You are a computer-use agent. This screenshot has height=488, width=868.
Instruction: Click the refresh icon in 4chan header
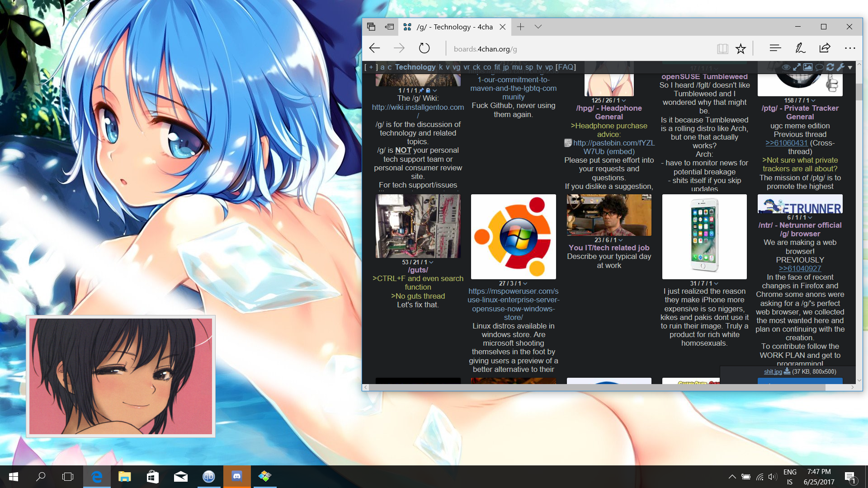[x=830, y=67]
